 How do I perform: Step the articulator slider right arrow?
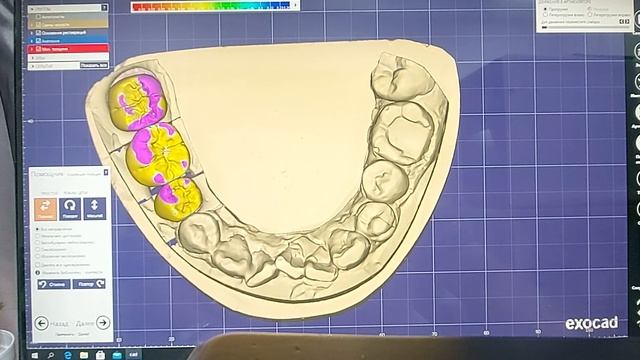tap(627, 22)
